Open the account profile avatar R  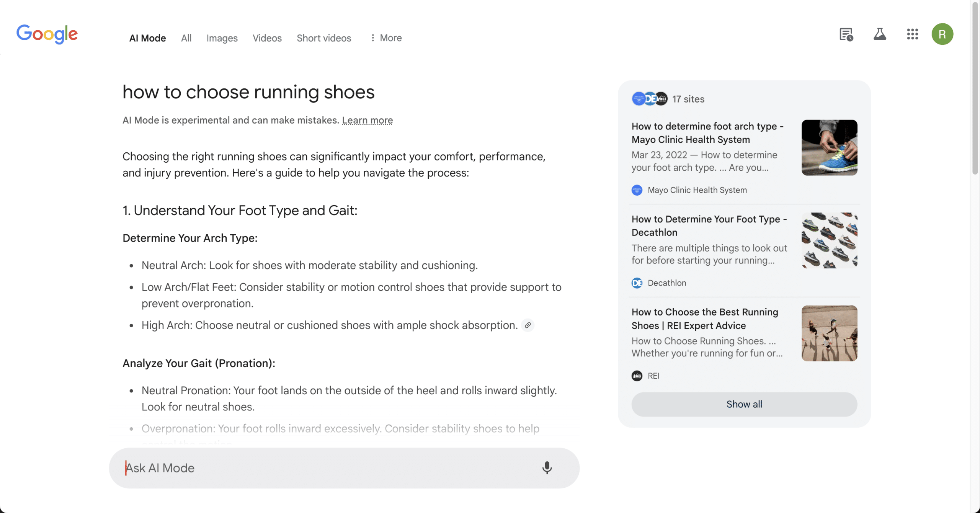click(x=942, y=34)
